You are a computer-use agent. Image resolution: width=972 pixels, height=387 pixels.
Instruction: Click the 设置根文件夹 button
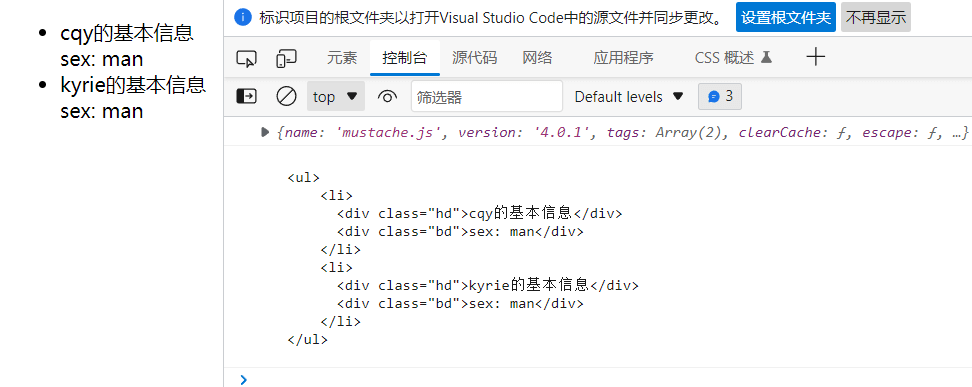[786, 17]
